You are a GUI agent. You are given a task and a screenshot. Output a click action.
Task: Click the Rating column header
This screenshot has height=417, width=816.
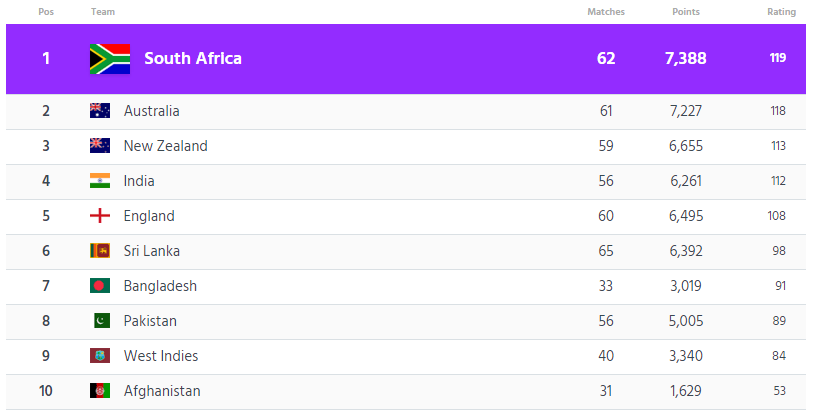click(781, 12)
